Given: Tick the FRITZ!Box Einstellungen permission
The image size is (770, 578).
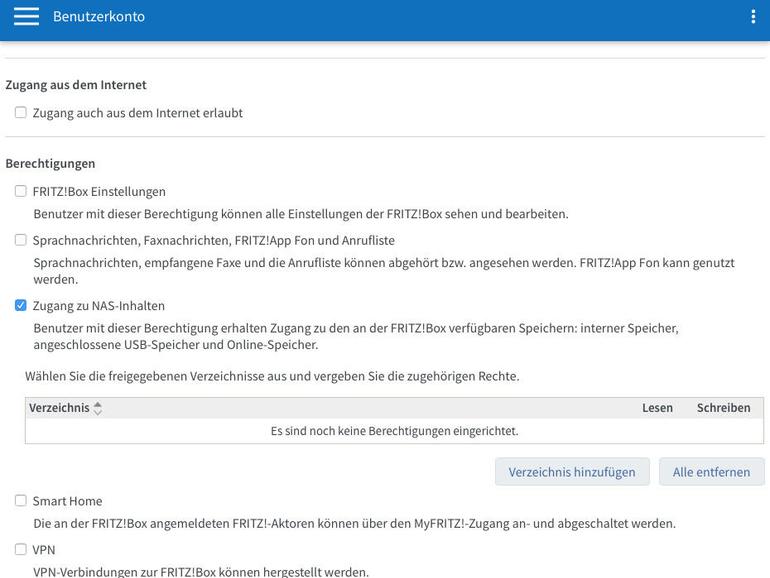Looking at the screenshot, I should coord(21,191).
